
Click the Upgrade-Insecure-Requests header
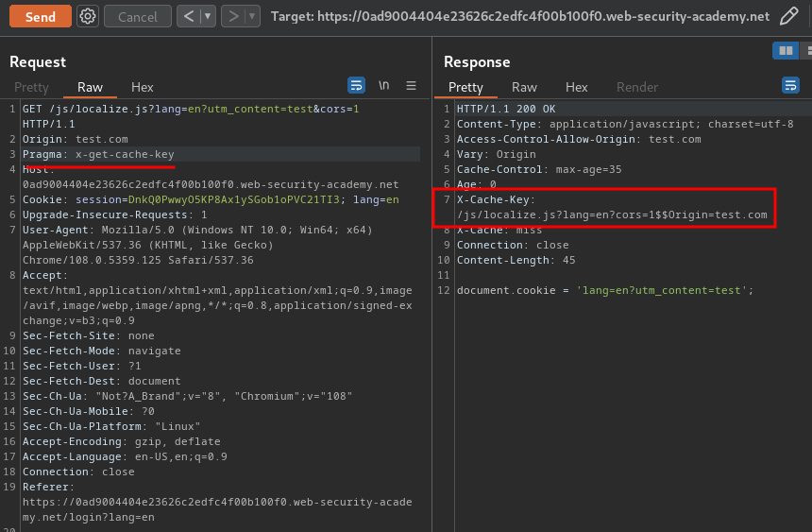click(114, 215)
